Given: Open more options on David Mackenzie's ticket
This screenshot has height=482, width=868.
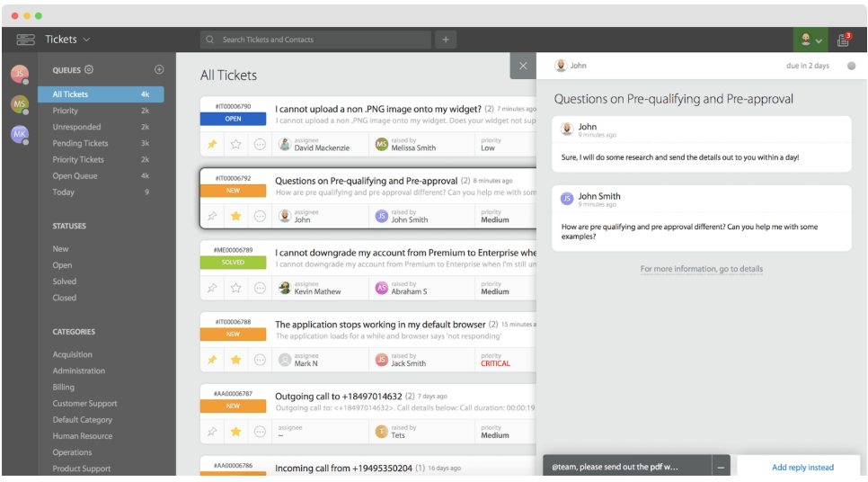Looking at the screenshot, I should pos(260,144).
